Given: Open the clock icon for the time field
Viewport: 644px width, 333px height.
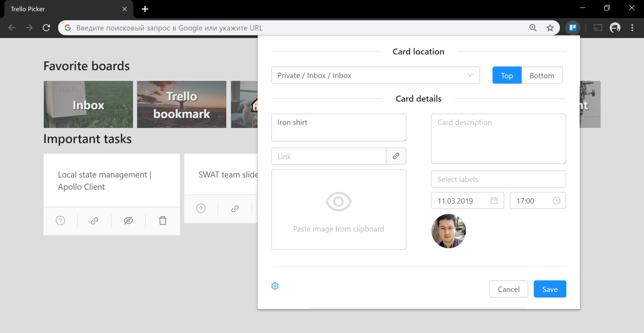Looking at the screenshot, I should point(556,200).
